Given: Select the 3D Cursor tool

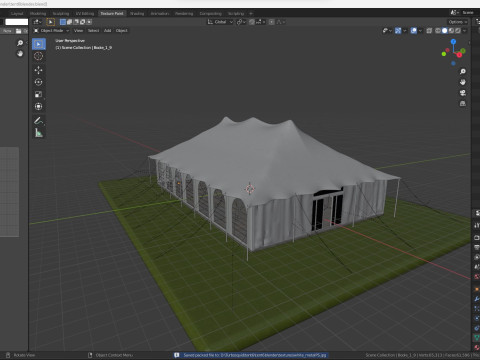Looking at the screenshot, I should pyautogui.click(x=39, y=56).
